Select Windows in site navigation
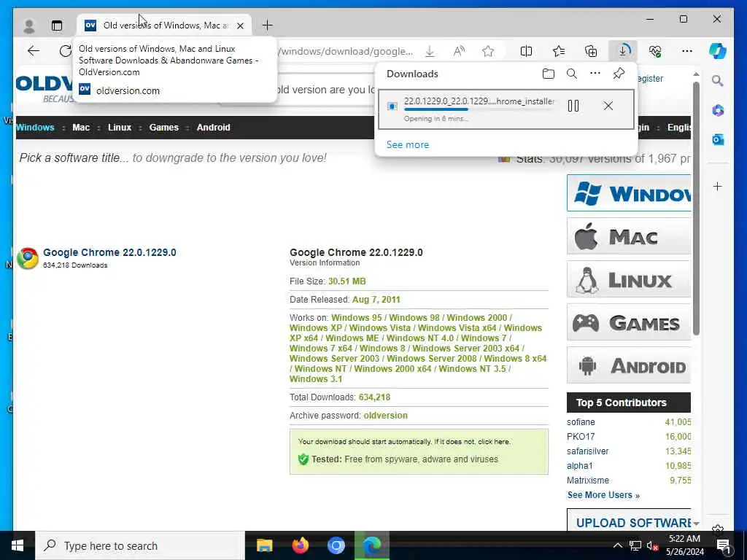747x560 pixels. coord(35,128)
